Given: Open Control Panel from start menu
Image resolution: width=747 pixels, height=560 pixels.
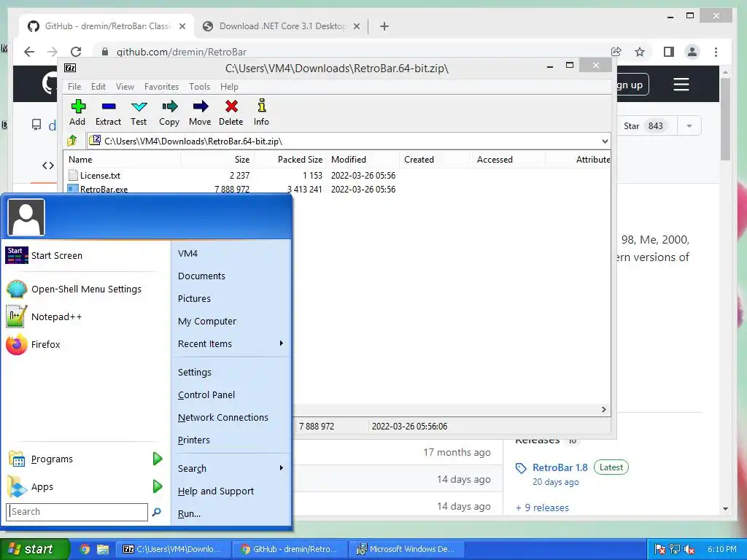Looking at the screenshot, I should pos(206,394).
